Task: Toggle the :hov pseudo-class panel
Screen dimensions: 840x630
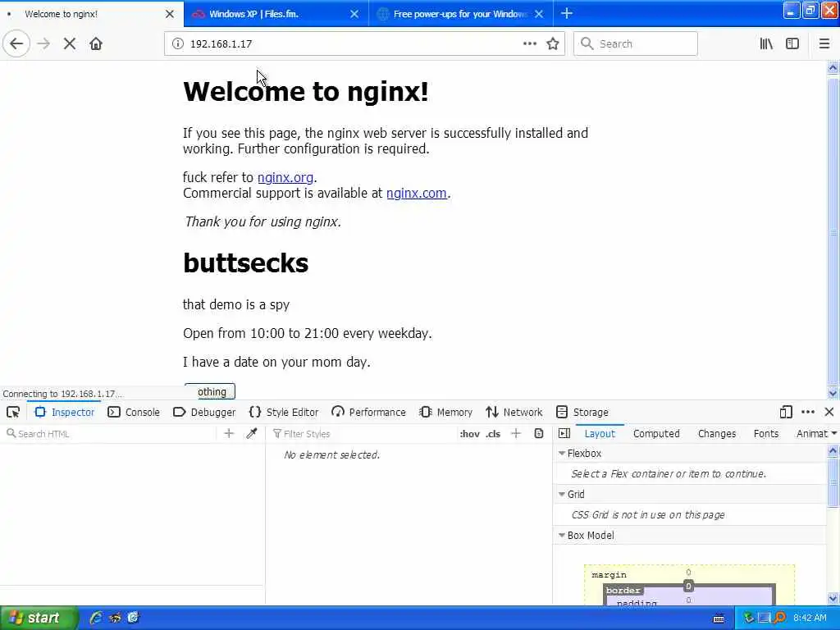Action: pyautogui.click(x=470, y=434)
